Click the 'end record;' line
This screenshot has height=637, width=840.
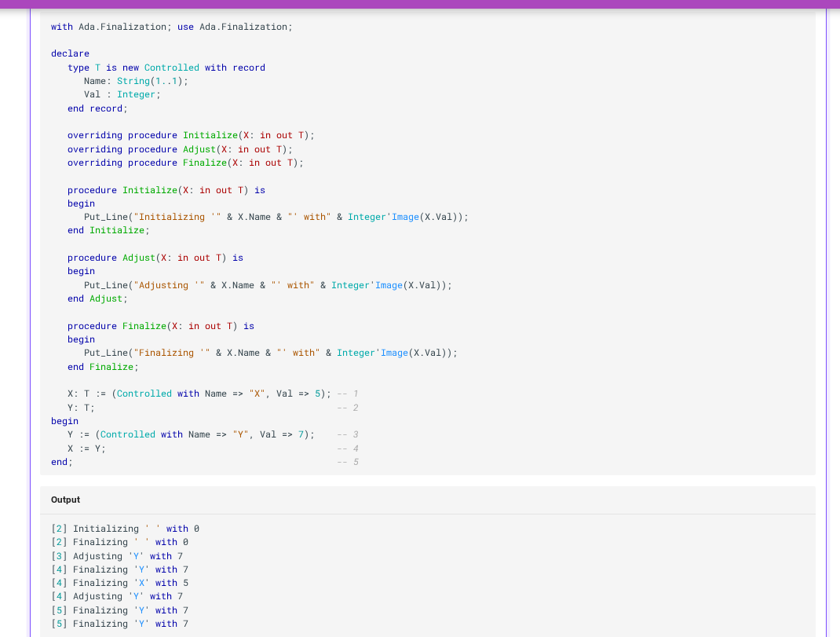coord(97,108)
